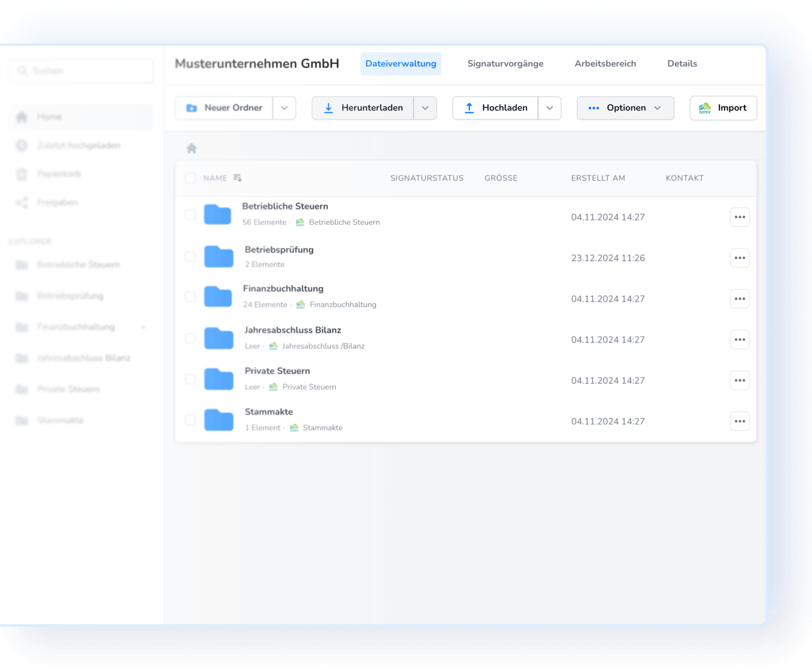Click the DATEV Import button
Screen dimensions: 812x670
tap(723, 108)
